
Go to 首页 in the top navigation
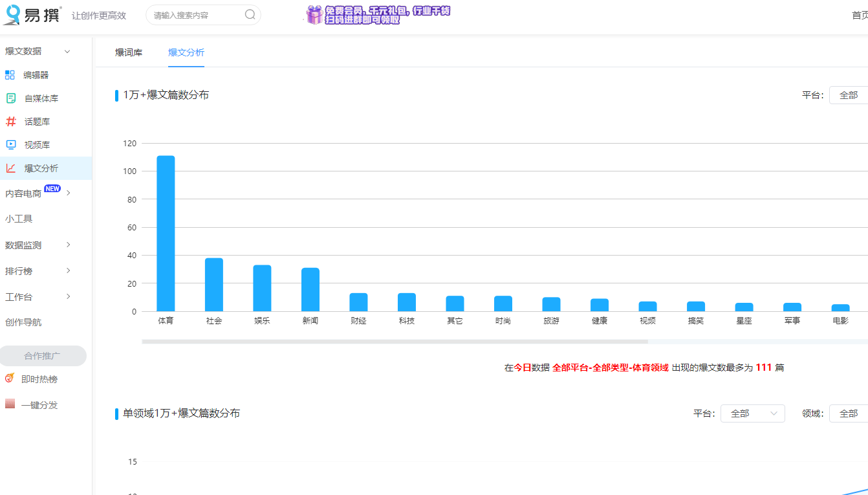point(860,16)
